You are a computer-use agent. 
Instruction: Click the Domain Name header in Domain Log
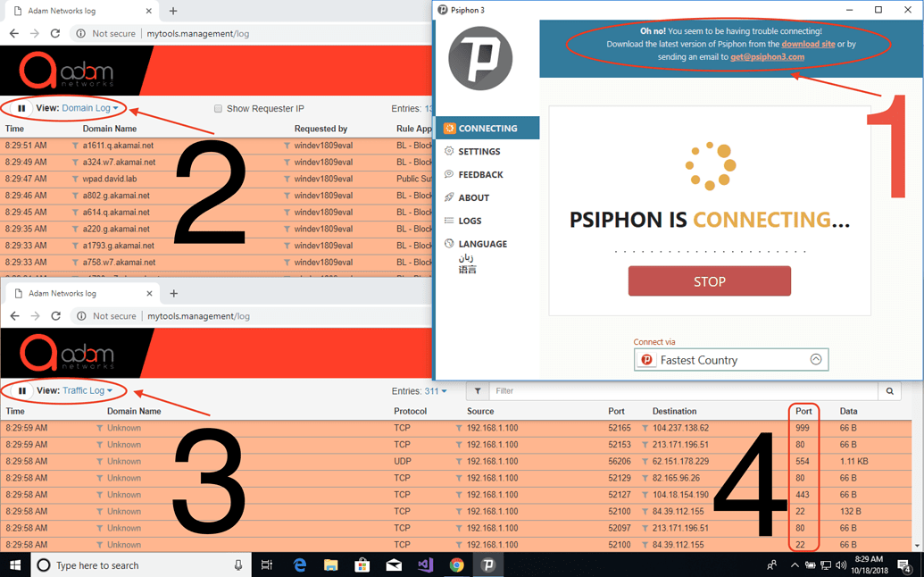[x=110, y=129]
